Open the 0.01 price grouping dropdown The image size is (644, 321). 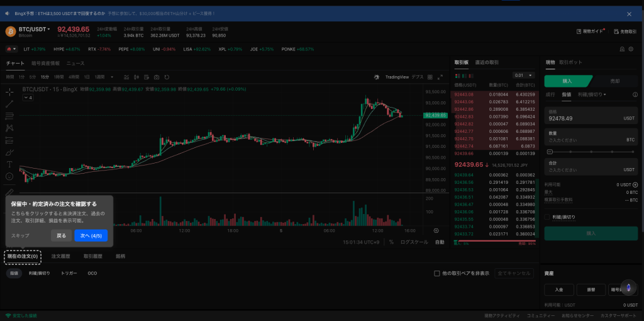(x=523, y=76)
